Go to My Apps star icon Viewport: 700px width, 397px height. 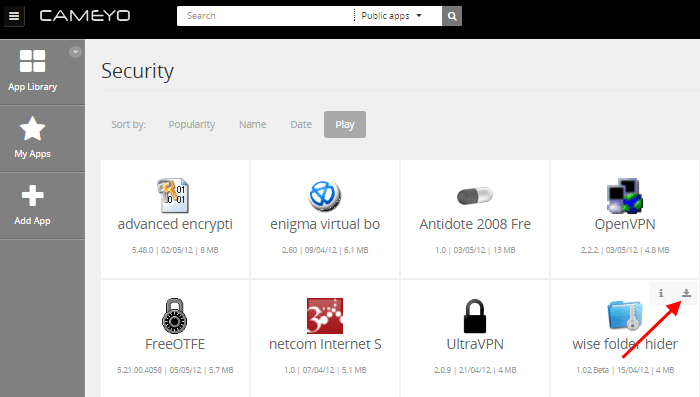(33, 129)
